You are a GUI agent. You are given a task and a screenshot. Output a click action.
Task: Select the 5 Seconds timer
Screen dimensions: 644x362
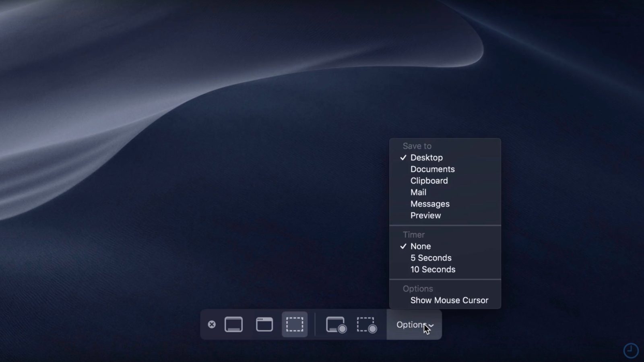click(431, 258)
